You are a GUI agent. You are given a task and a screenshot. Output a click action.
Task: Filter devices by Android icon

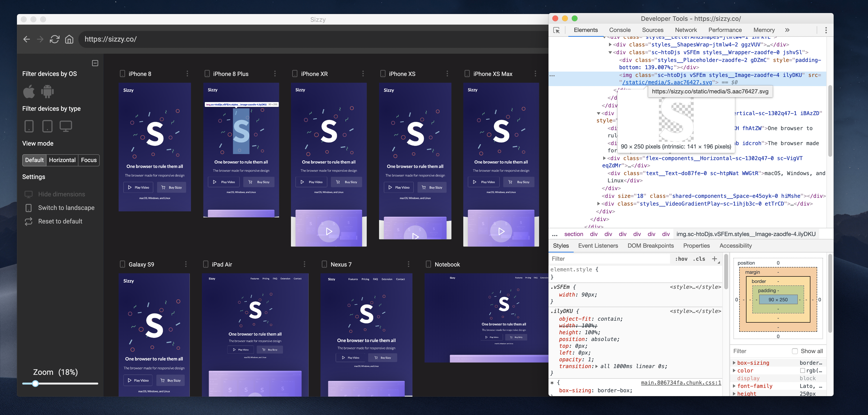coord(47,92)
